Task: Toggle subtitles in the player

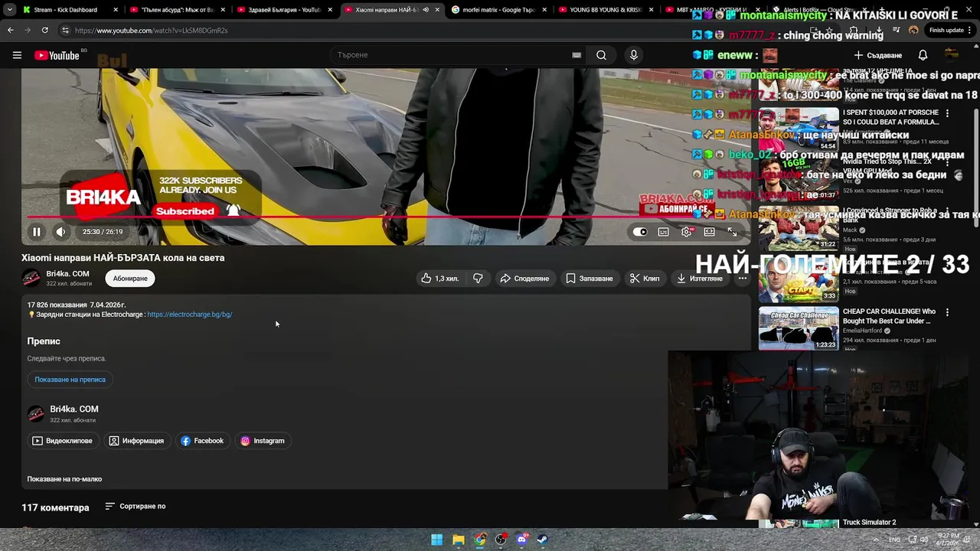Action: click(663, 232)
